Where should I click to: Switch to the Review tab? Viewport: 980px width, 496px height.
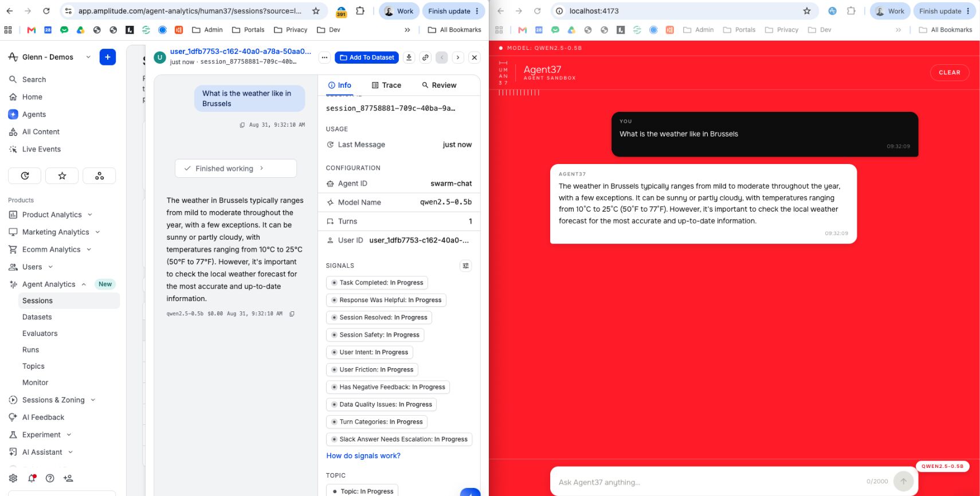[439, 85]
